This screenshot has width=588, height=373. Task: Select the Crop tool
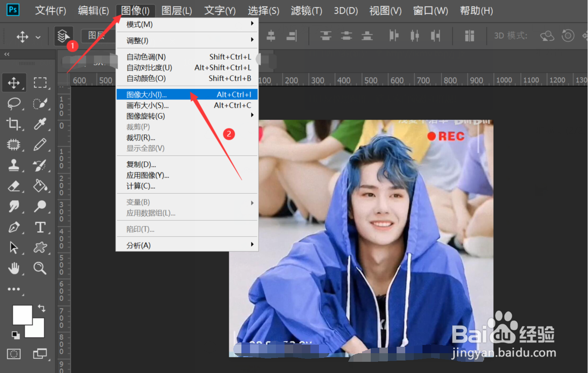pos(14,124)
